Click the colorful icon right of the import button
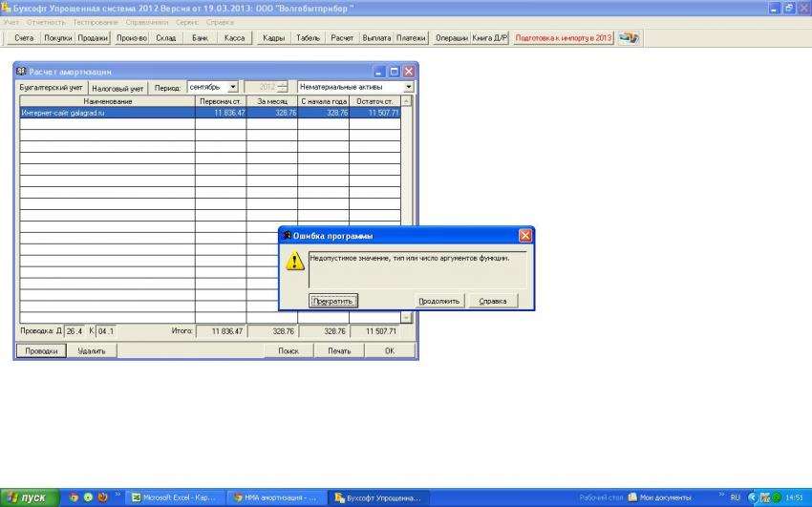 tap(628, 38)
